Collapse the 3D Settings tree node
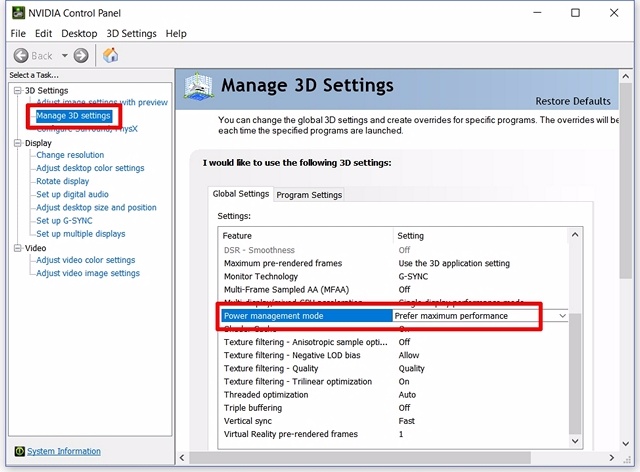Screen dimensions: 640x472 16,91
